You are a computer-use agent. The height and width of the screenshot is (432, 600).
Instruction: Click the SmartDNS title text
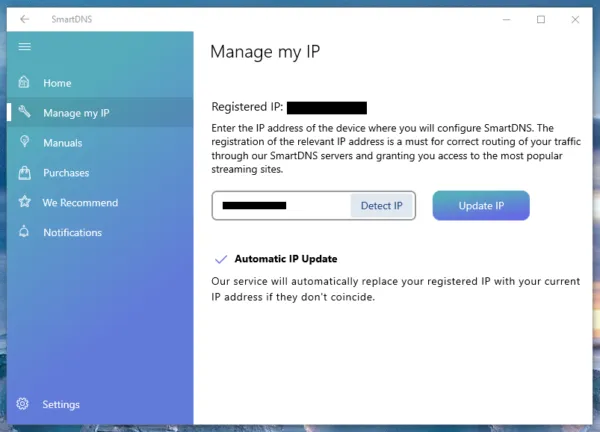(72, 19)
